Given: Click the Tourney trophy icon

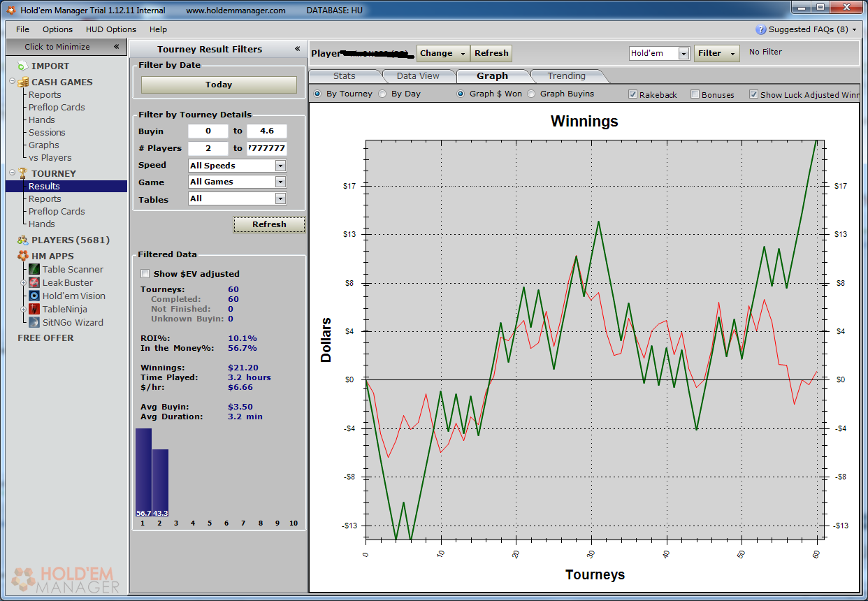Looking at the screenshot, I should point(22,173).
